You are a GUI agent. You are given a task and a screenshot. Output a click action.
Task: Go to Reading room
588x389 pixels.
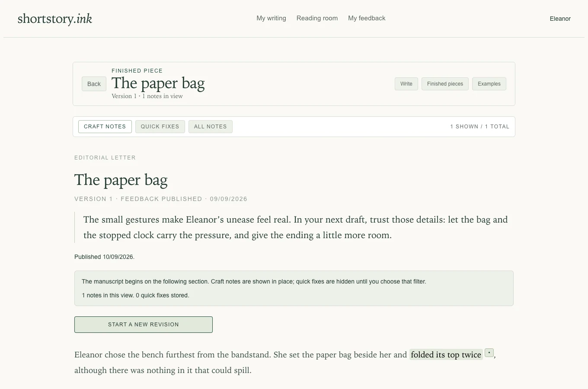(317, 18)
